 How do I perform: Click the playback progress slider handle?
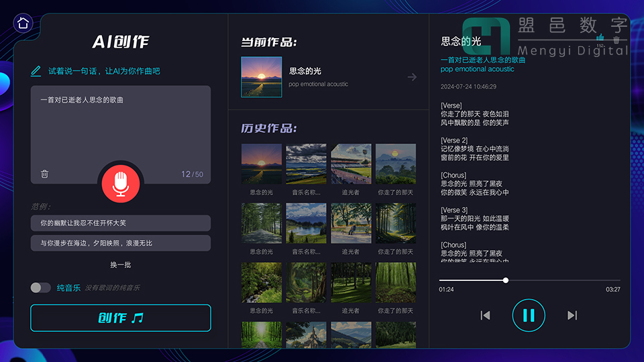point(505,280)
